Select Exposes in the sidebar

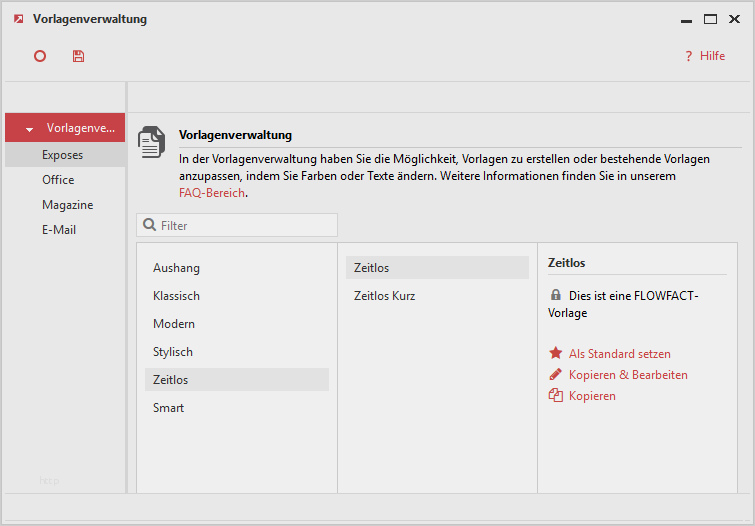click(62, 155)
